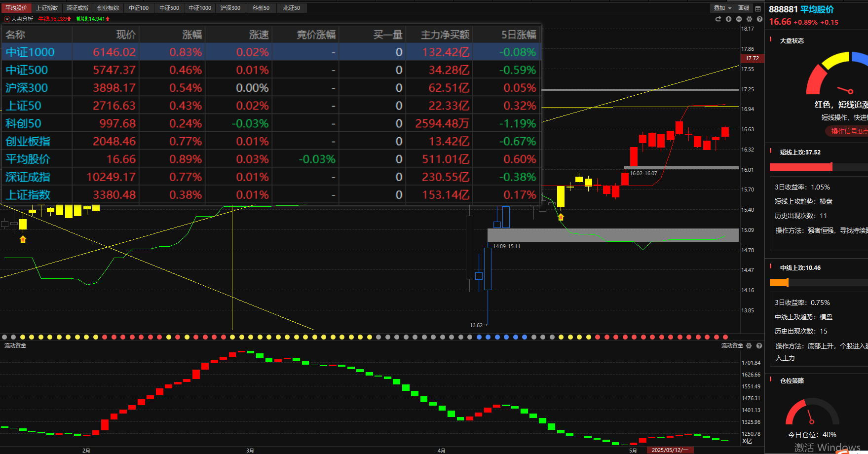Select the 中证500 tab
Screen dimensions: 868x454
point(169,8)
